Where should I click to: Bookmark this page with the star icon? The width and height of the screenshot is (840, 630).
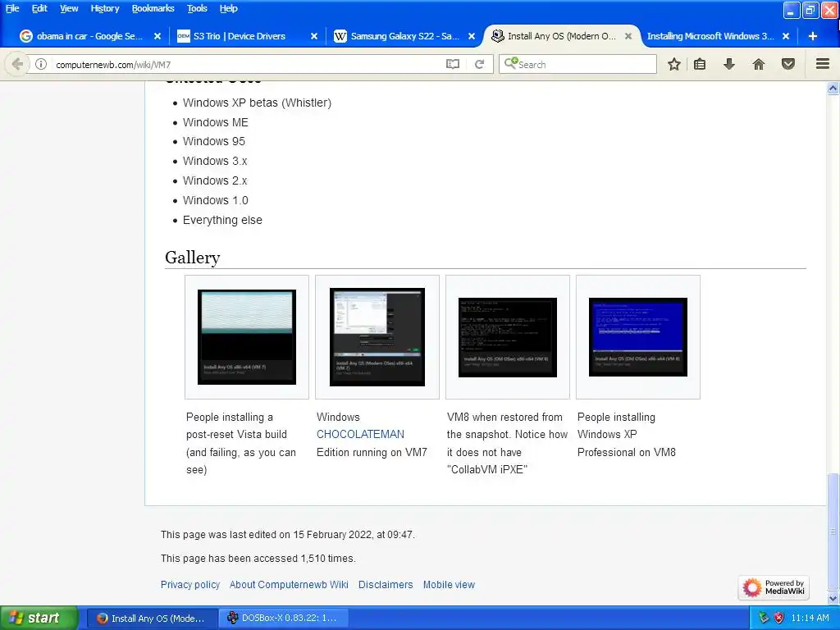click(674, 64)
